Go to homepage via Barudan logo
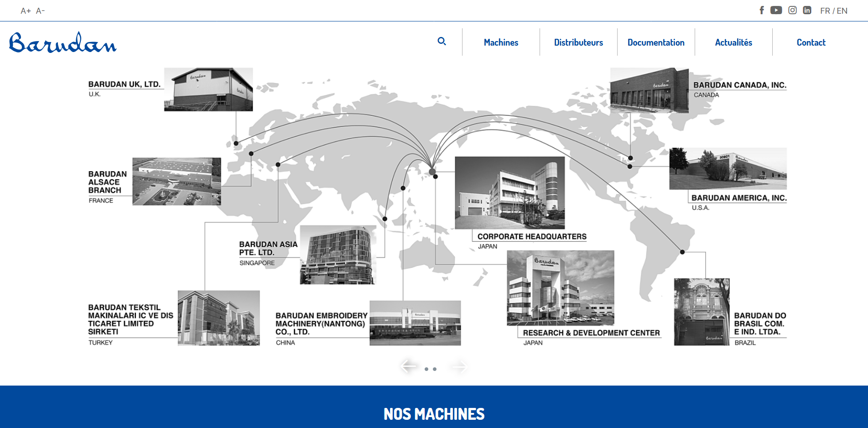 (x=63, y=42)
